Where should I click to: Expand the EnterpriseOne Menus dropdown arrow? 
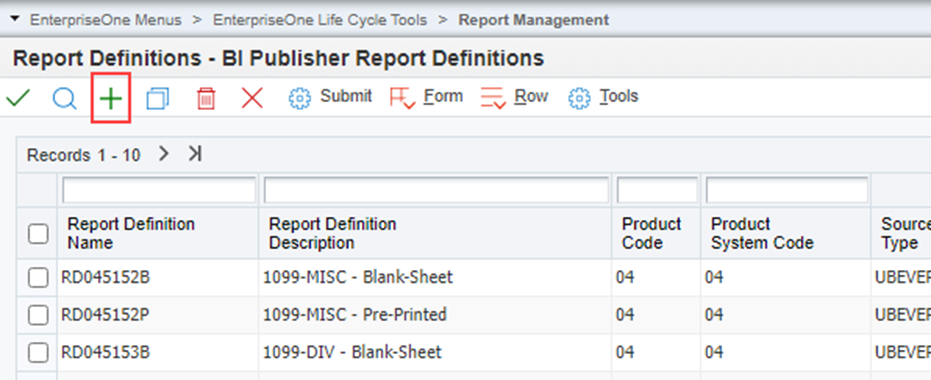15,20
